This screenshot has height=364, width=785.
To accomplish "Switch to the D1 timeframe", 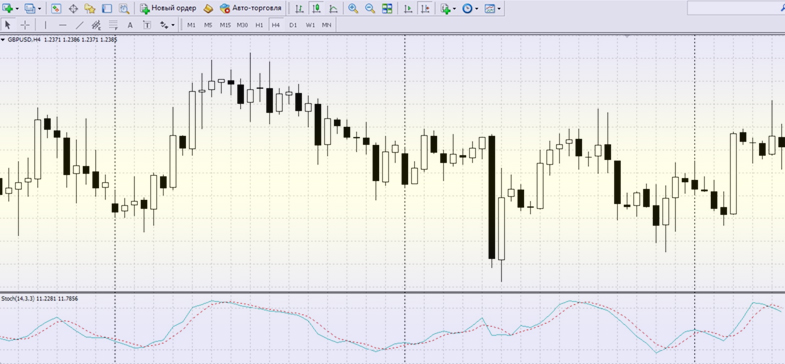I will [x=293, y=25].
